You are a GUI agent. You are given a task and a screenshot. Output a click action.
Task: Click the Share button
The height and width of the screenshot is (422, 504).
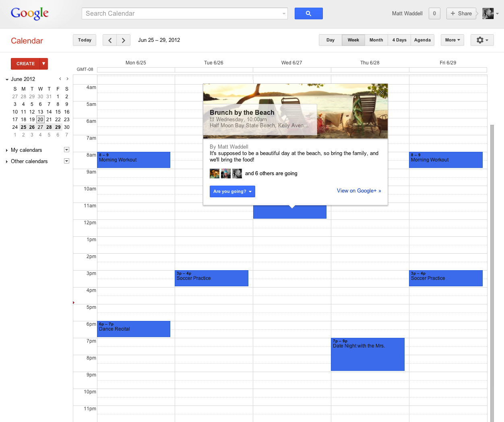click(x=461, y=13)
